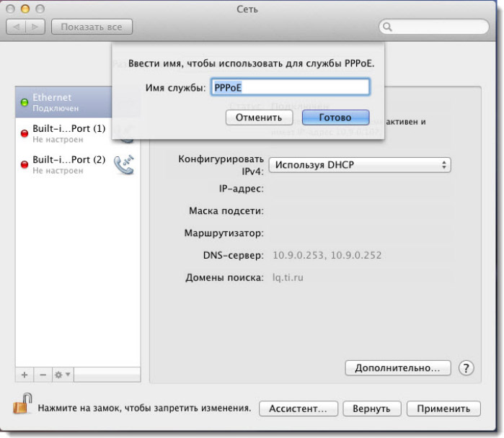Minimize the Сеть window with yellow button
This screenshot has width=504, height=438.
pyautogui.click(x=25, y=9)
